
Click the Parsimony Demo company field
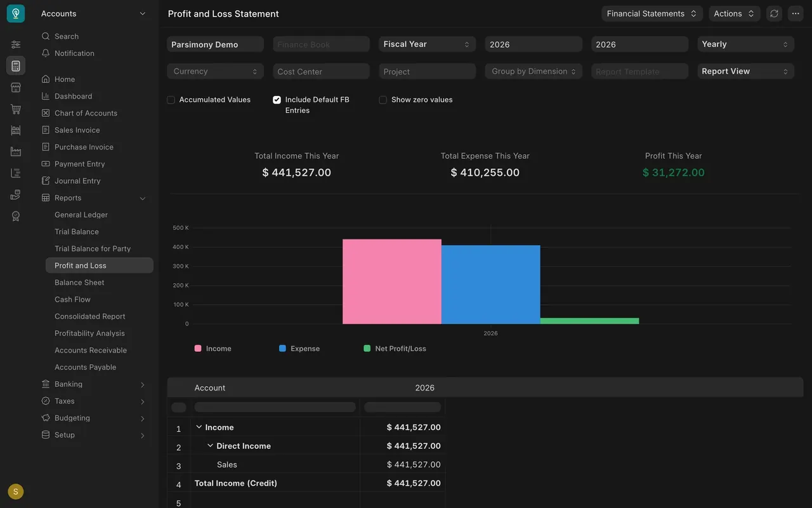pos(215,44)
